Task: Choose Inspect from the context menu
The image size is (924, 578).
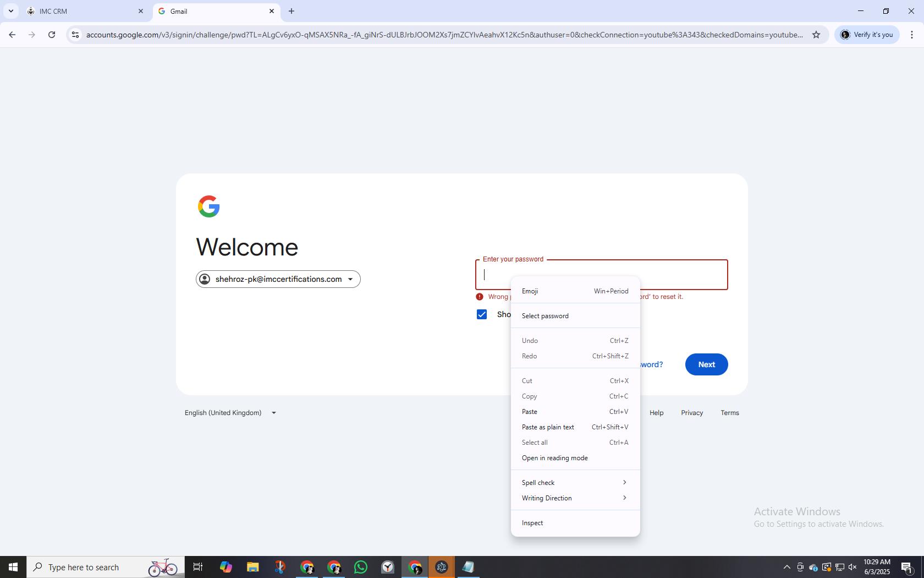Action: 575,523
